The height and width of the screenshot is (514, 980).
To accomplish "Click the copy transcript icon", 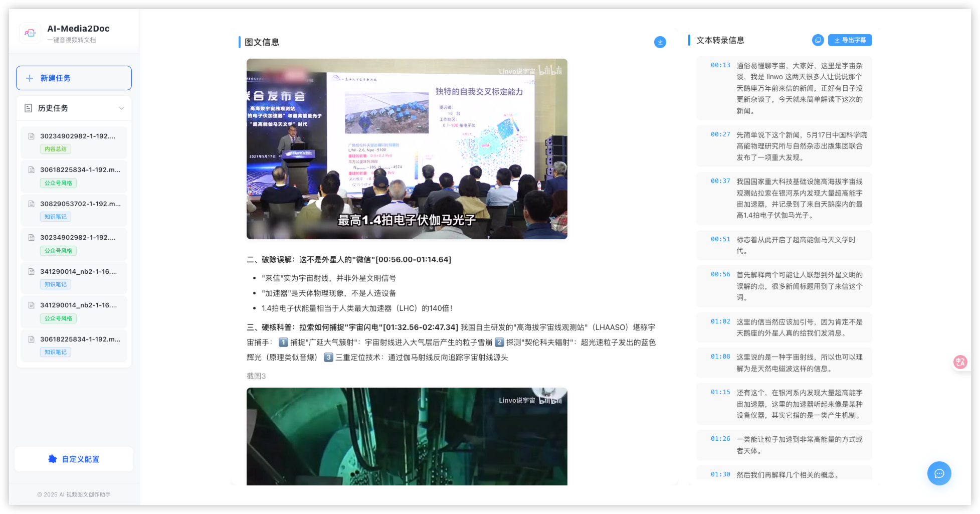I will click(818, 40).
